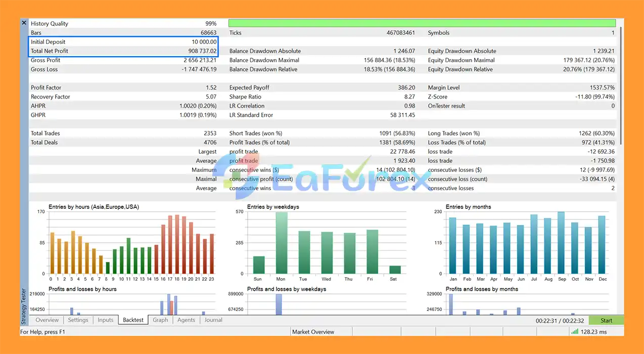Viewport: 644px width, 354px height.
Task: Switch to the Graph tab
Action: (160, 320)
